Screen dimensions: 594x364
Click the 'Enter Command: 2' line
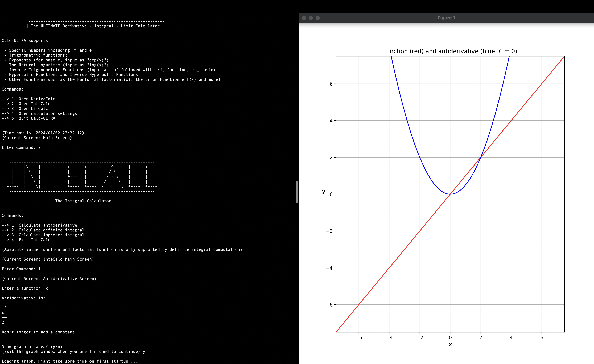click(21, 148)
